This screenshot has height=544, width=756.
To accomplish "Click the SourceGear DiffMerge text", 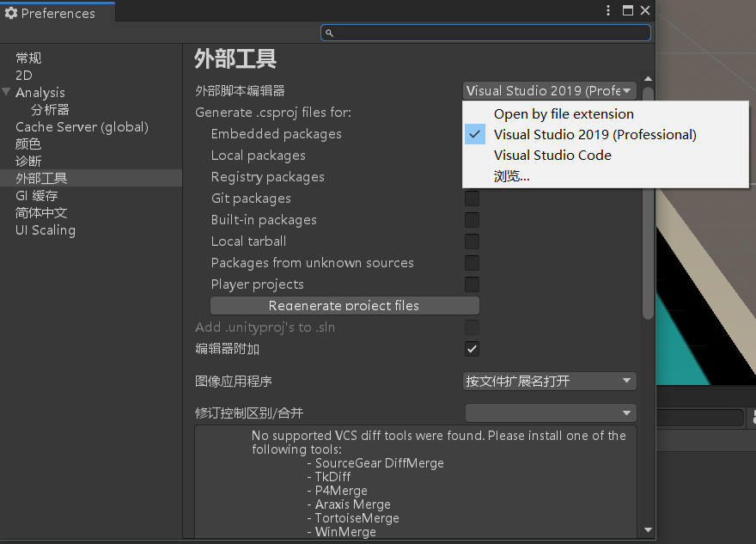I will [380, 463].
